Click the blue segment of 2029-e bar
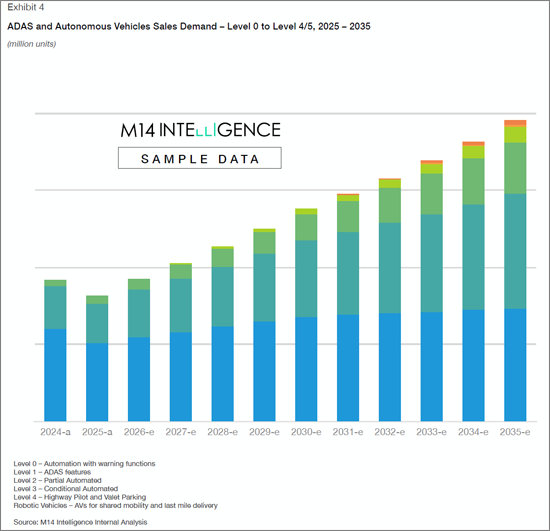 264,371
